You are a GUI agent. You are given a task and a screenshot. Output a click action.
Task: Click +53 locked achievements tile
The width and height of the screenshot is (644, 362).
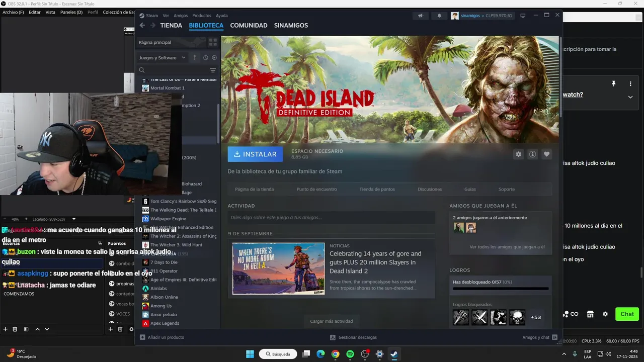click(536, 317)
